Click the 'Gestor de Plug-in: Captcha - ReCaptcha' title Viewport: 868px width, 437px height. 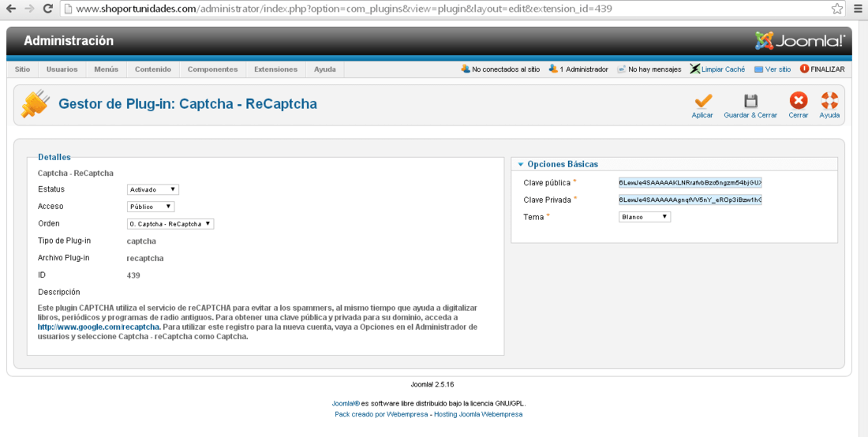click(188, 104)
